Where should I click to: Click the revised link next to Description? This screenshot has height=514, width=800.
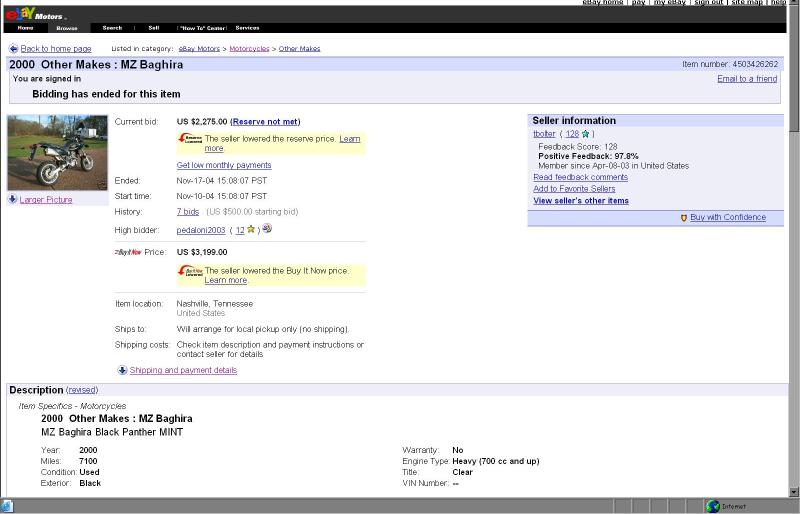pos(82,390)
